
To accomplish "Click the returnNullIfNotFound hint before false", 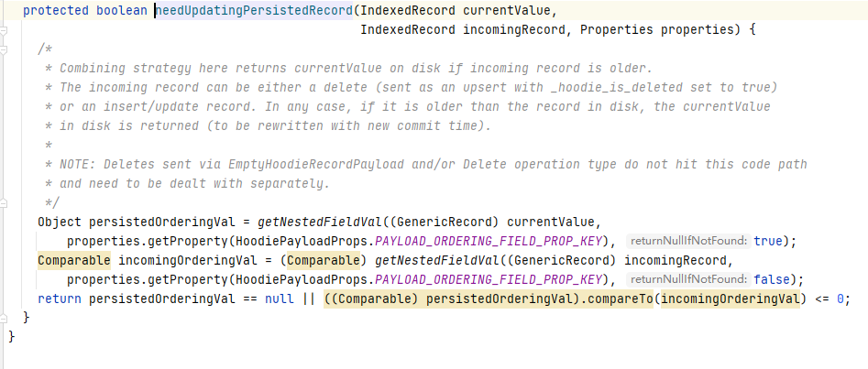I will tap(687, 279).
